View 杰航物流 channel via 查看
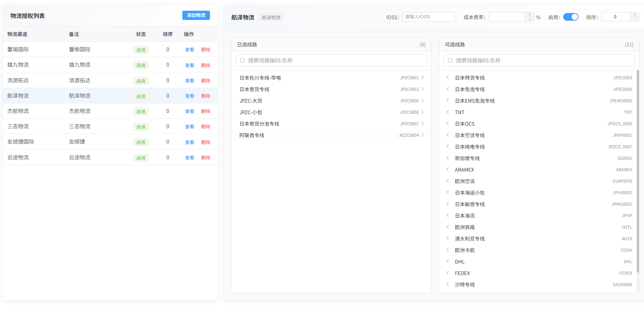Image resolution: width=644 pixels, height=316 pixels. [x=190, y=111]
